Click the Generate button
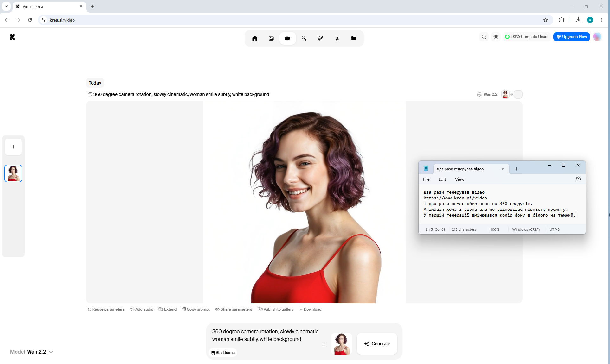The width and height of the screenshot is (610, 364). click(x=377, y=344)
